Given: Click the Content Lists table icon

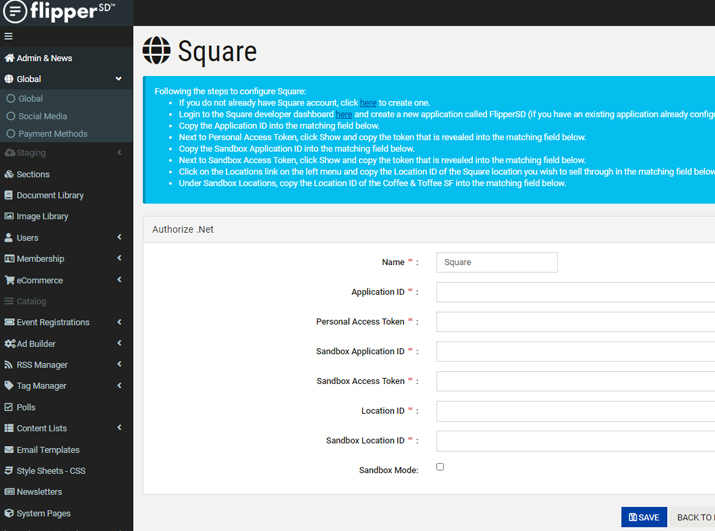Looking at the screenshot, I should pos(9,428).
